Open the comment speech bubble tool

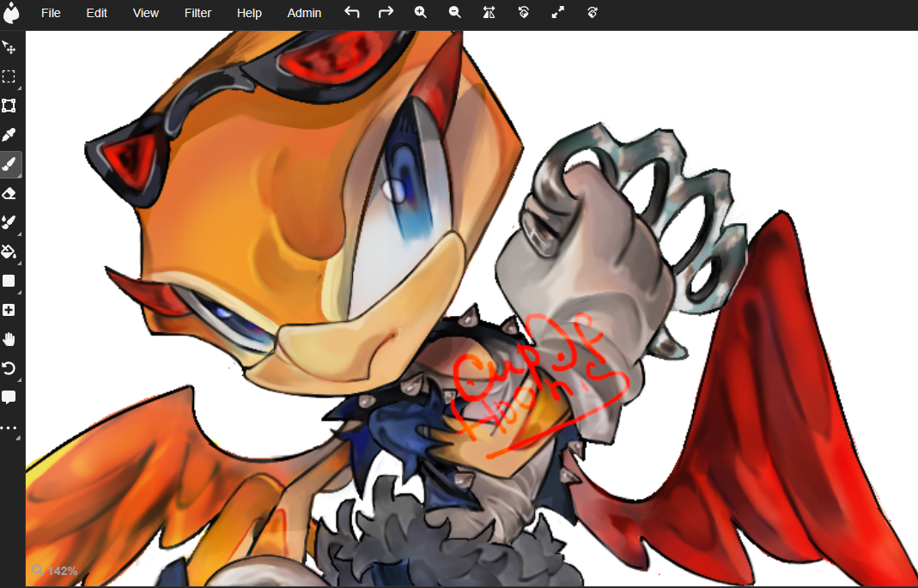pos(9,397)
